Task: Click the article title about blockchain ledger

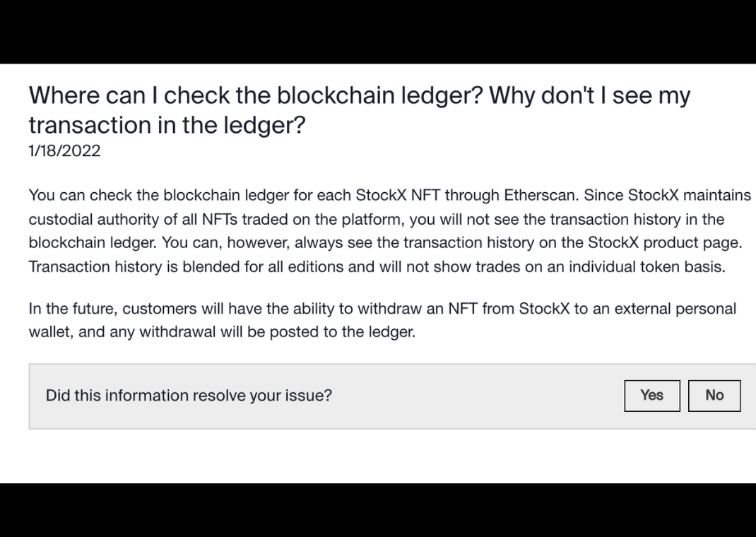Action: [x=360, y=110]
